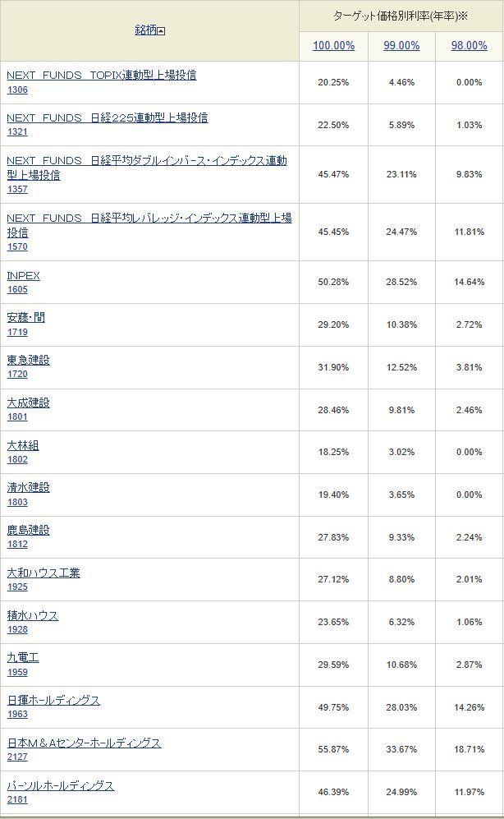The width and height of the screenshot is (504, 819).
Task: Click stock code 1928
Action: 17,629
